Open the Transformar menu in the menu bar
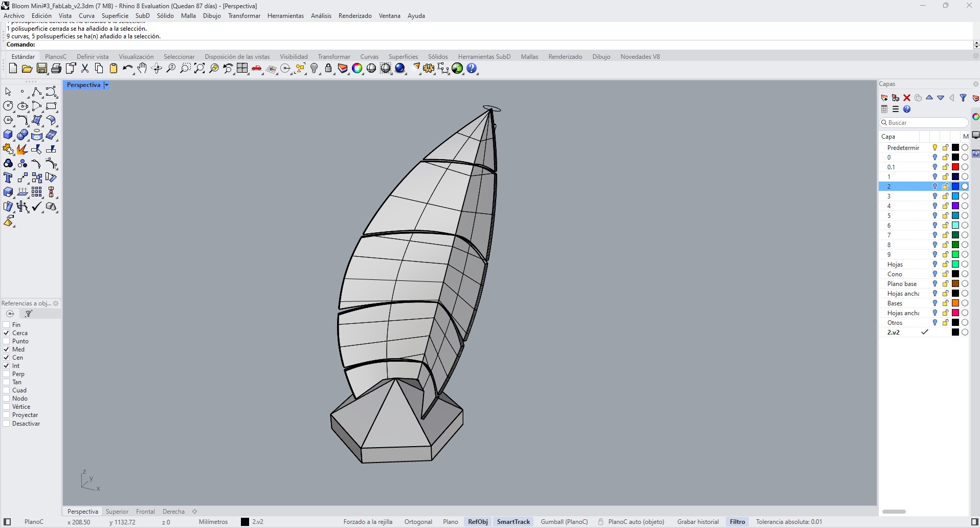The image size is (980, 528). pyautogui.click(x=244, y=16)
